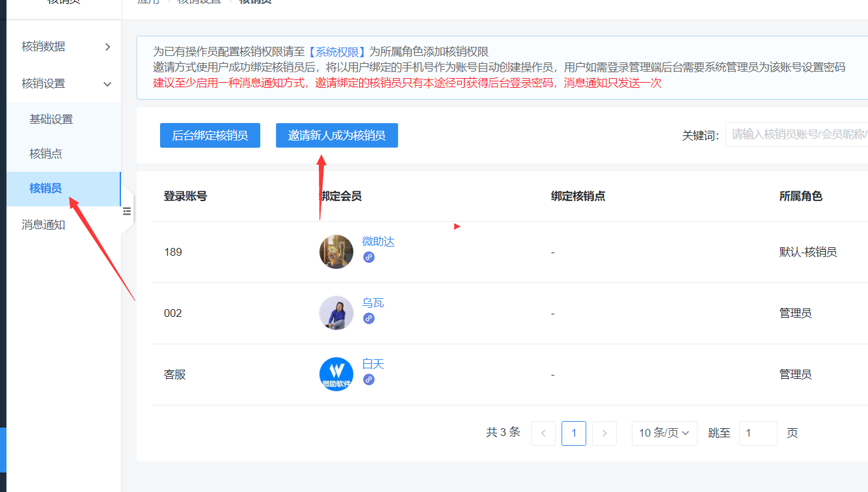Click 管理员 role in 乌瓦 row

coord(795,313)
